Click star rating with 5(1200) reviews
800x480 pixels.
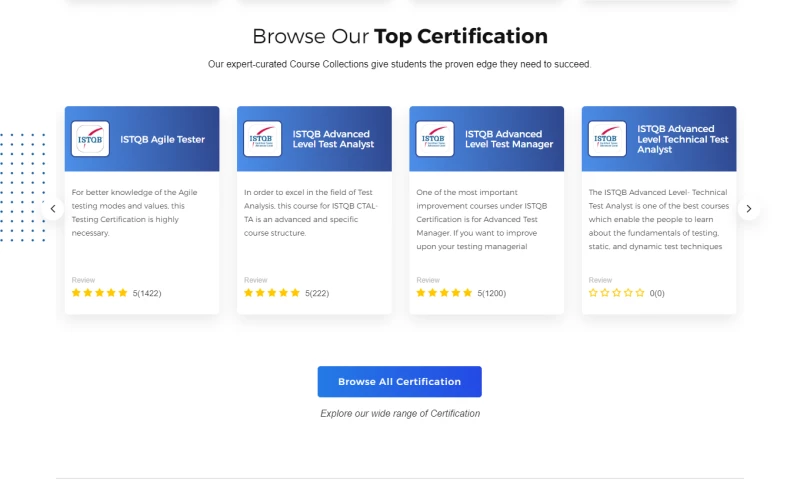tap(444, 293)
